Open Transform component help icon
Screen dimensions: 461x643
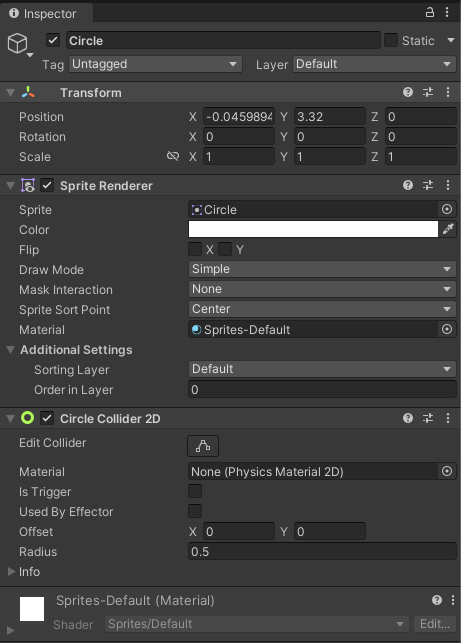[x=408, y=92]
